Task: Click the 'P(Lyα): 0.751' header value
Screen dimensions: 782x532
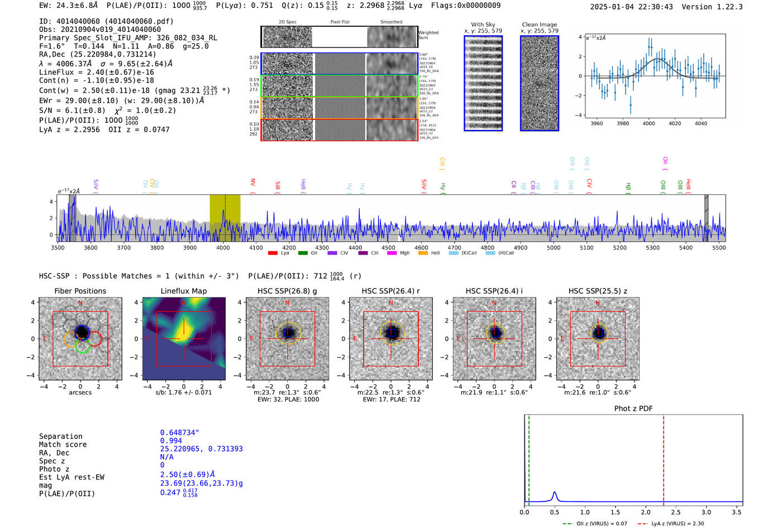Action: click(x=245, y=6)
